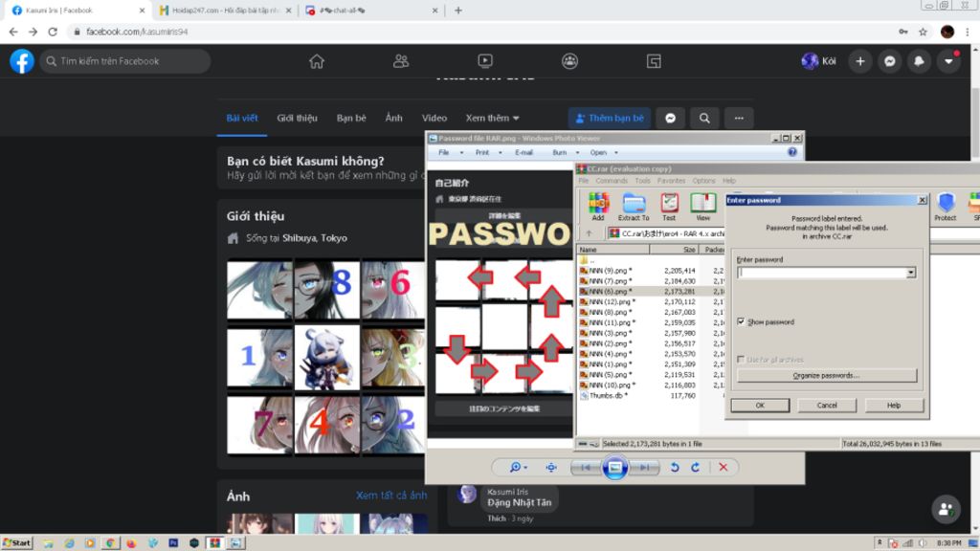Click the WinRAR Extract To icon
Viewport: 980px width, 551px height.
[634, 207]
